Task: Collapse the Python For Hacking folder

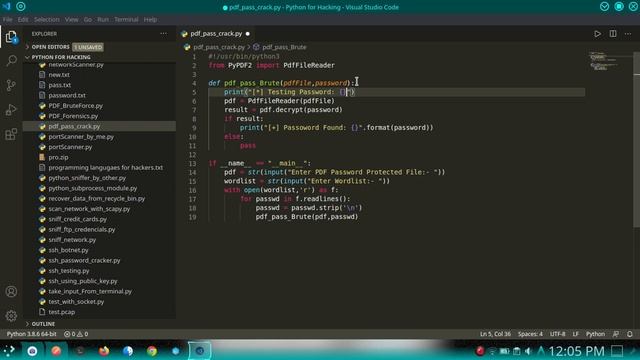Action: pos(61,57)
